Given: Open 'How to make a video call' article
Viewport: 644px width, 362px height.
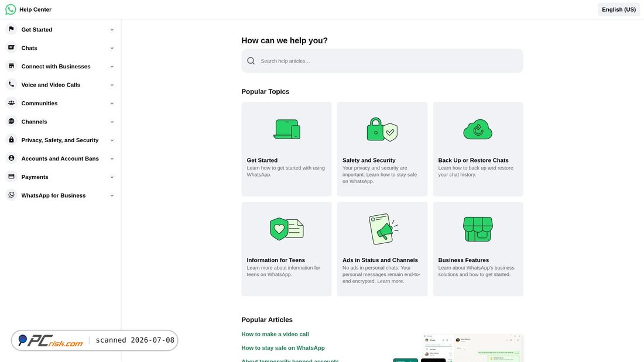Looking at the screenshot, I should [x=275, y=334].
